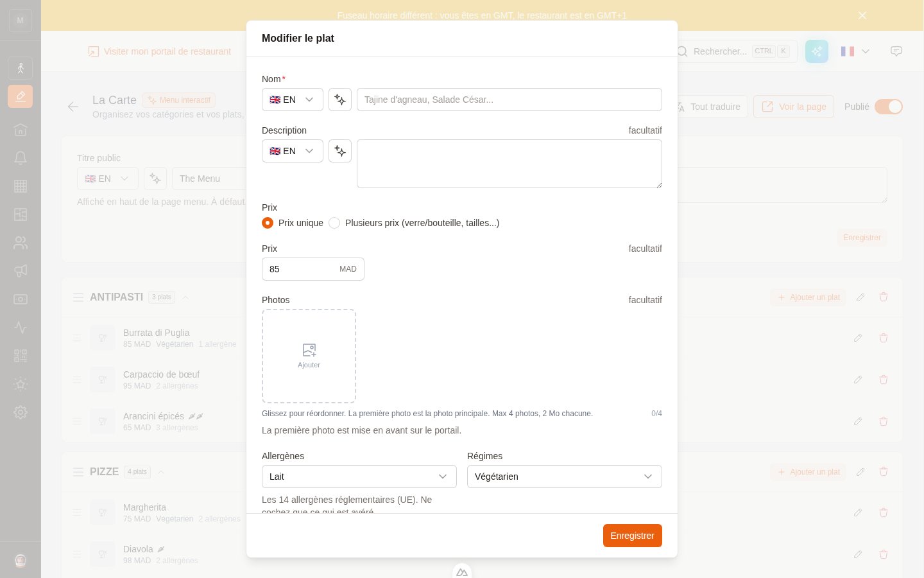Click the Menu interactif badge
Viewport: 924px width, 578px height.
click(x=179, y=100)
